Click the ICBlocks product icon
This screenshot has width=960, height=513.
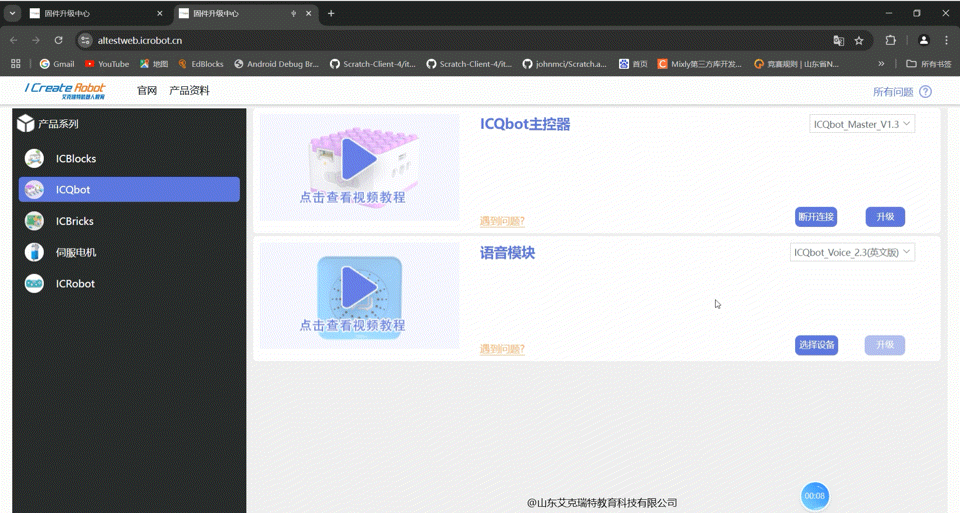[x=34, y=159]
